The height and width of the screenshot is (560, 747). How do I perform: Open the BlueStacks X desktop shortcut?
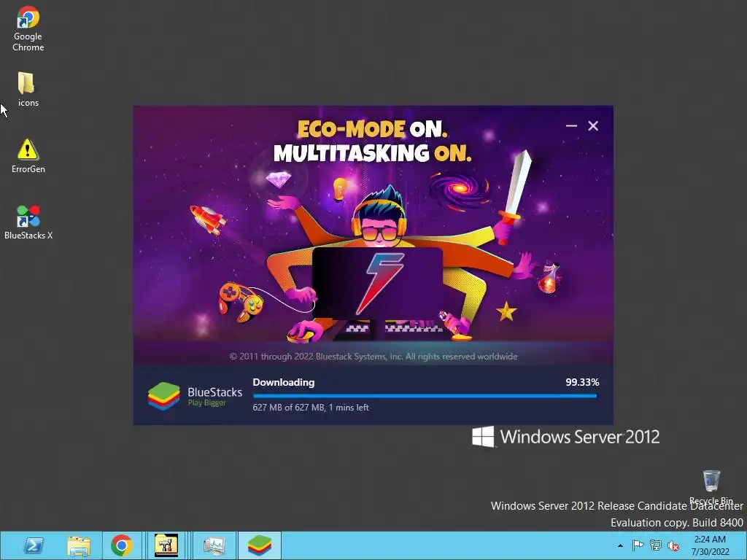(28, 222)
